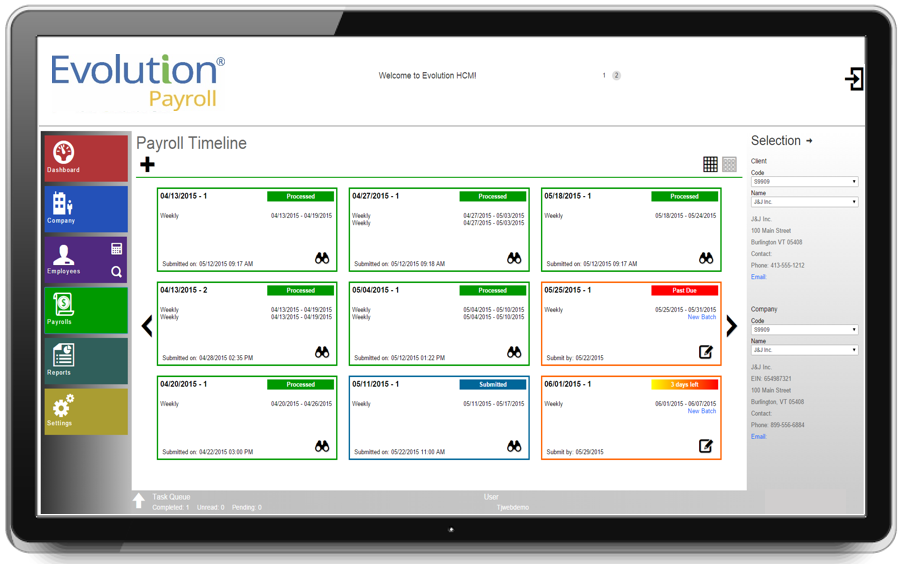Image resolution: width=902 pixels, height=567 pixels.
Task: Click Processed status on 04/13/2015 - 1
Action: coord(300,197)
